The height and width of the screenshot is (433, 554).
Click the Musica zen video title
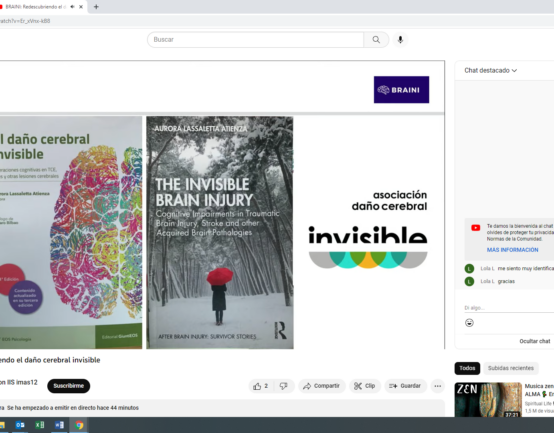tap(539, 390)
